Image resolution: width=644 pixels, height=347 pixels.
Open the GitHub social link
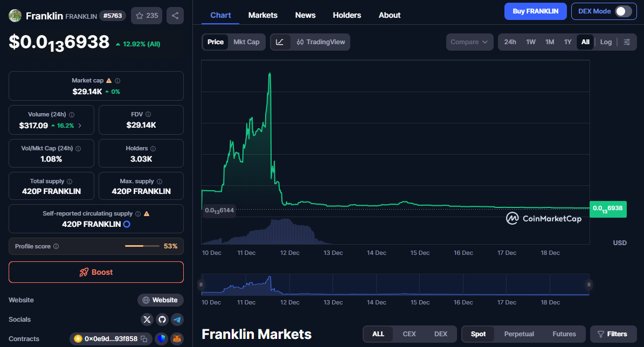pos(162,320)
